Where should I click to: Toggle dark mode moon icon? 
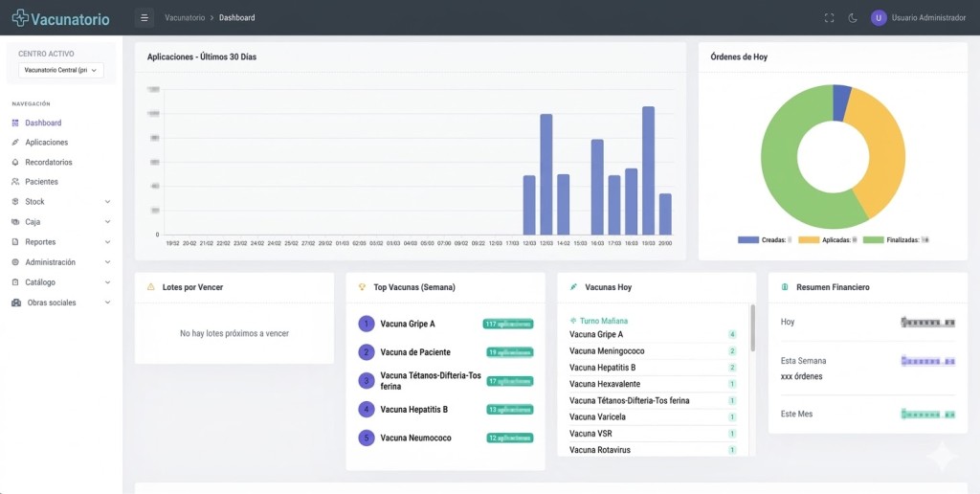pos(853,18)
